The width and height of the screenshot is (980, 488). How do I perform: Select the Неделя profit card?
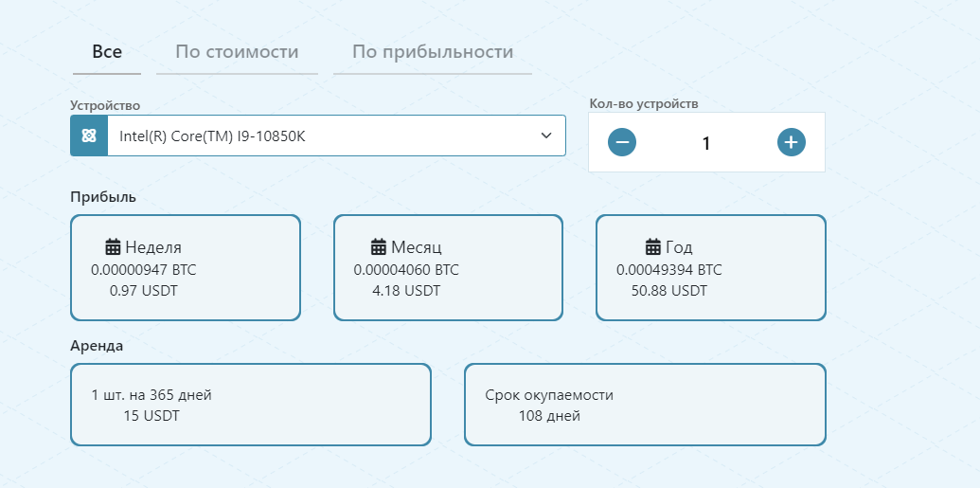186,268
